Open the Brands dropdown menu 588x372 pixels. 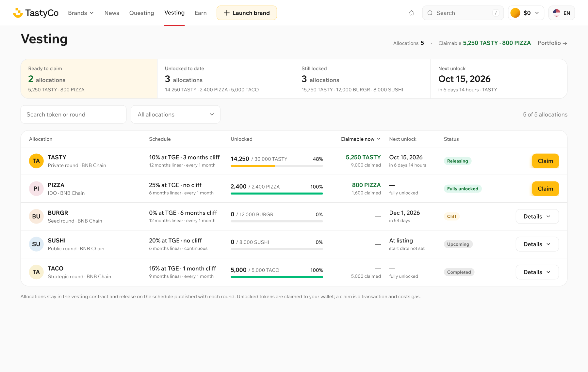point(81,13)
